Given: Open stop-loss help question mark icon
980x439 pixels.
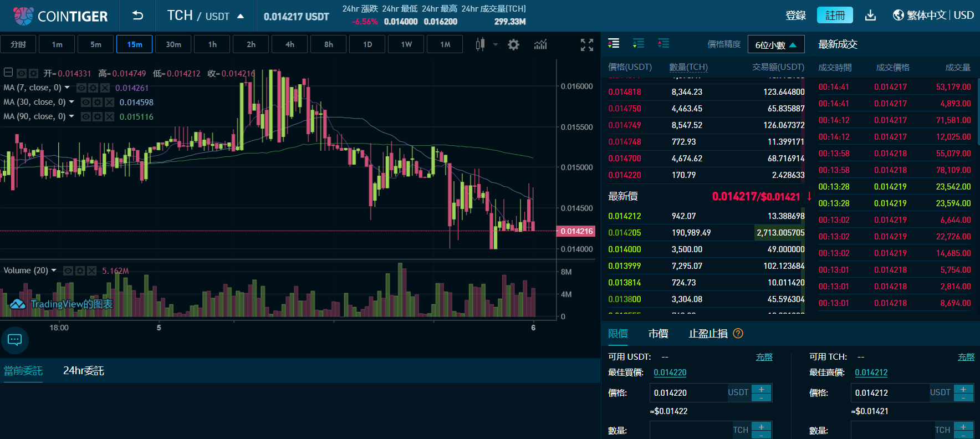Looking at the screenshot, I should point(738,333).
